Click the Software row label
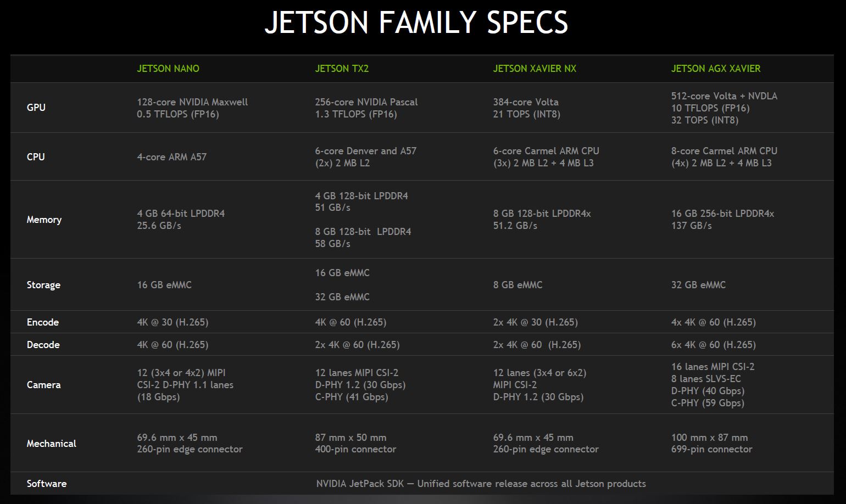 click(47, 484)
